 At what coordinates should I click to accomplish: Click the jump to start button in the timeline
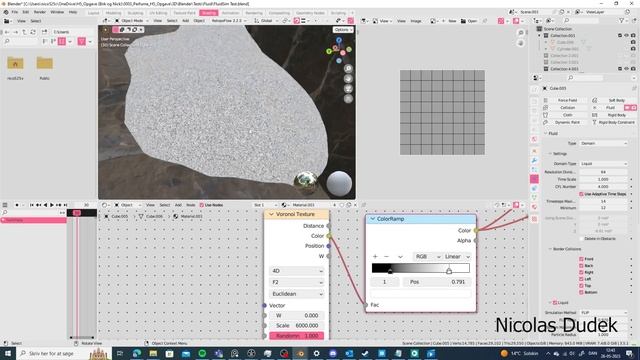pos(31,205)
